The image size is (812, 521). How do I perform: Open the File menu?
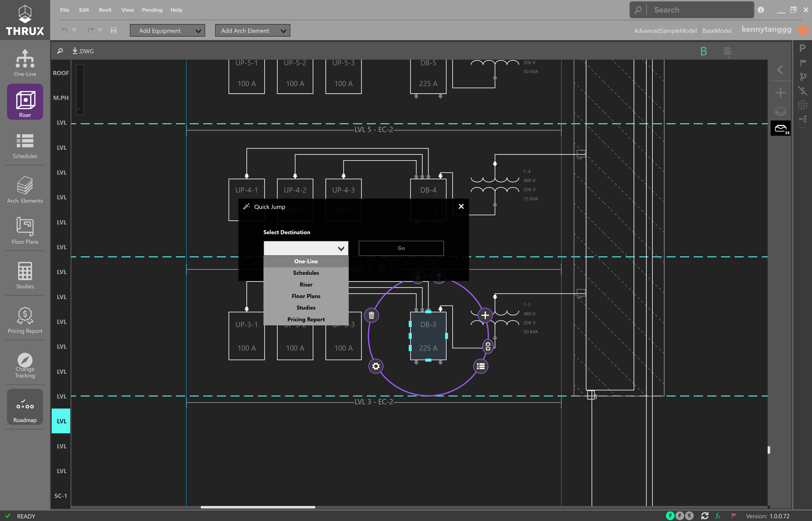tap(64, 10)
